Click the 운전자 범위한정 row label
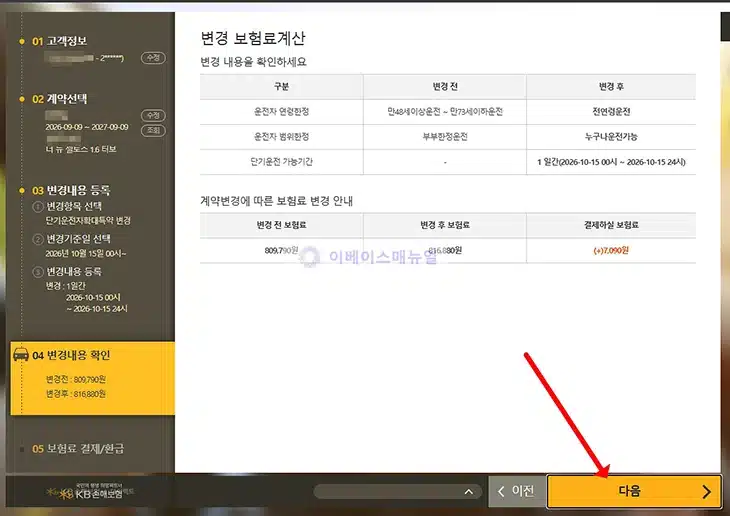 coord(281,137)
